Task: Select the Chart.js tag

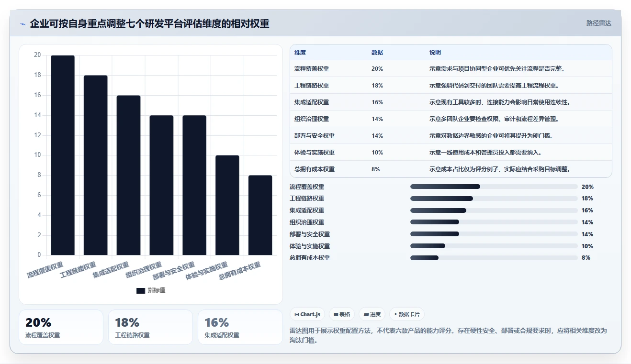Action: pyautogui.click(x=307, y=314)
